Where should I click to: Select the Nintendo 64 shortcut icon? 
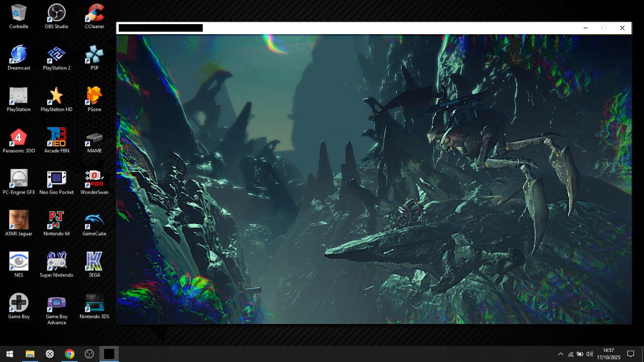click(x=56, y=221)
